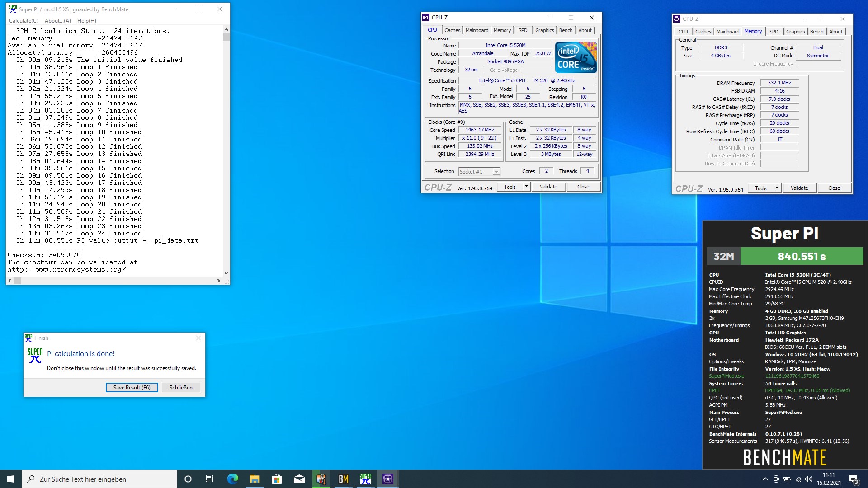Image resolution: width=868 pixels, height=488 pixels.
Task: Open Meet Now camera tray icon
Action: (x=776, y=479)
